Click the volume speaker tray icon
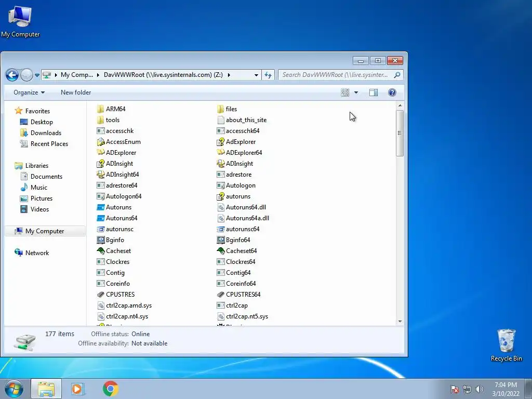 coord(480,389)
